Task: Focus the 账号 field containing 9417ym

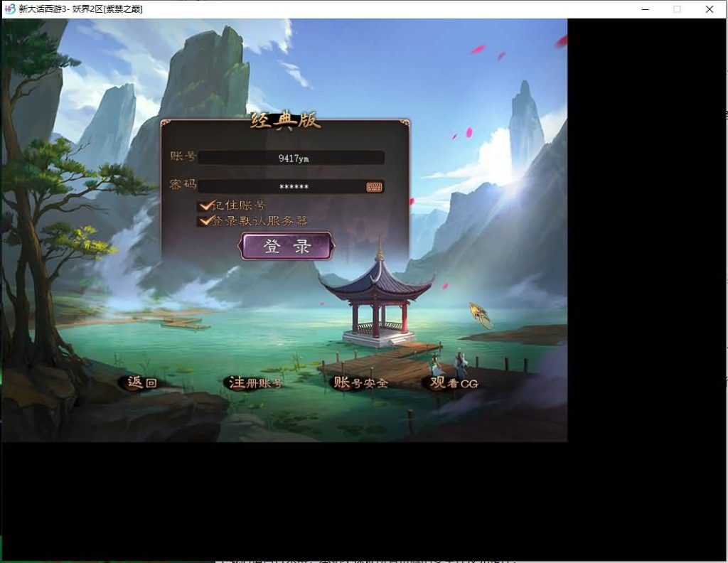Action: [x=291, y=158]
